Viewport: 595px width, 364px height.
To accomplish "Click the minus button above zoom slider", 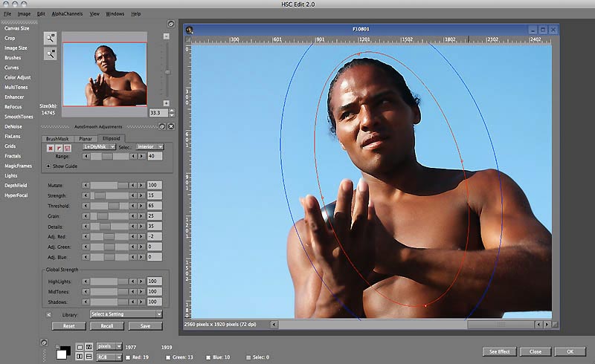I will pyautogui.click(x=166, y=36).
